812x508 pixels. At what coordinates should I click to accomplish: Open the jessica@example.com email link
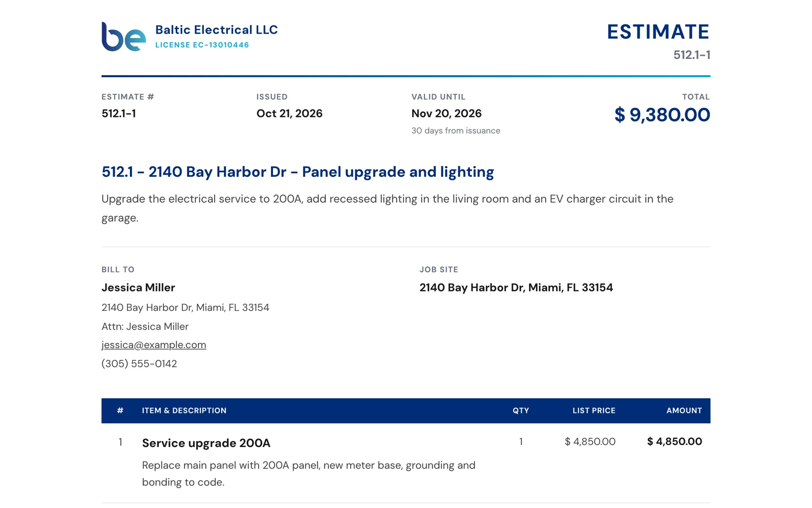(154, 345)
